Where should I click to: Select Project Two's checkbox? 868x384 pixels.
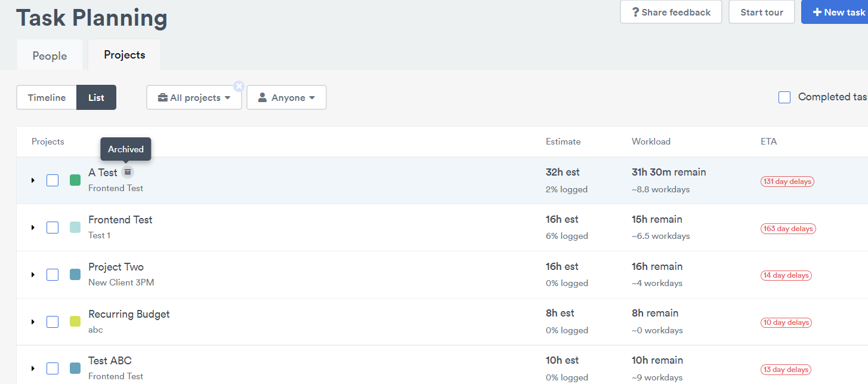tap(52, 274)
